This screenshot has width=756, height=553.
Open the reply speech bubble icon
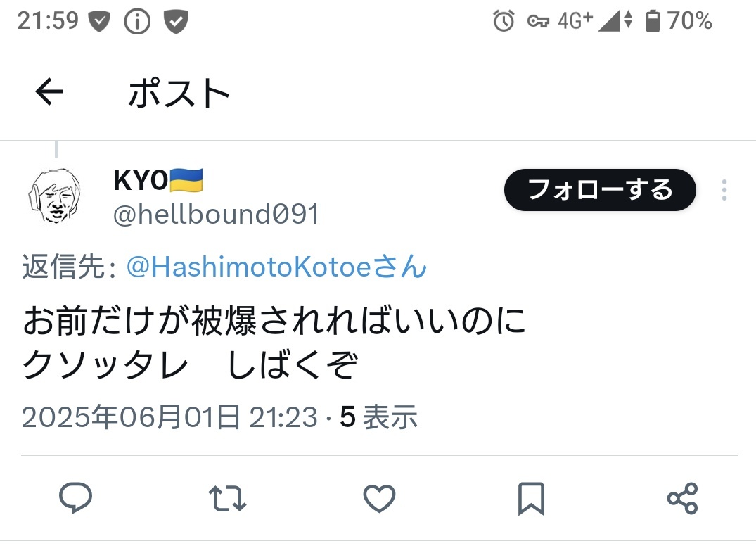pos(76,497)
